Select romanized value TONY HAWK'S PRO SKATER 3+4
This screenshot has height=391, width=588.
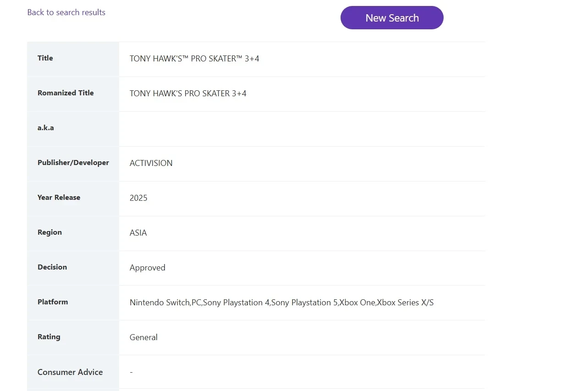pyautogui.click(x=188, y=94)
